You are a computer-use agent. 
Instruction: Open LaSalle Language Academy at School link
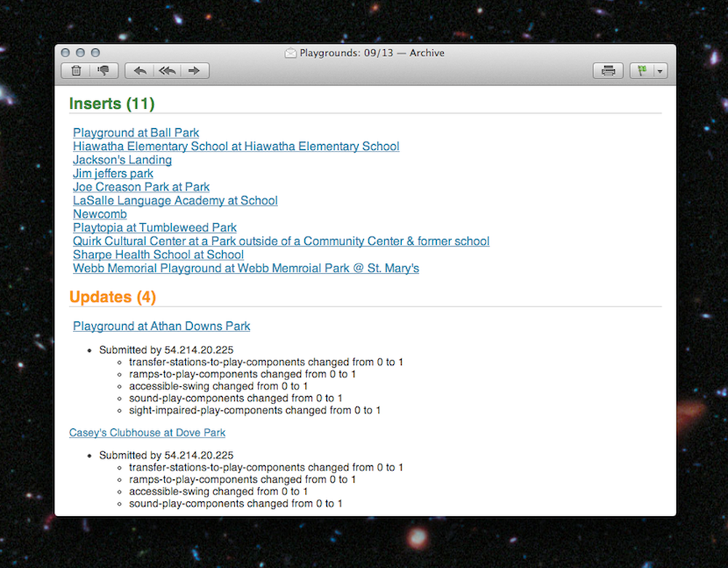tap(175, 200)
